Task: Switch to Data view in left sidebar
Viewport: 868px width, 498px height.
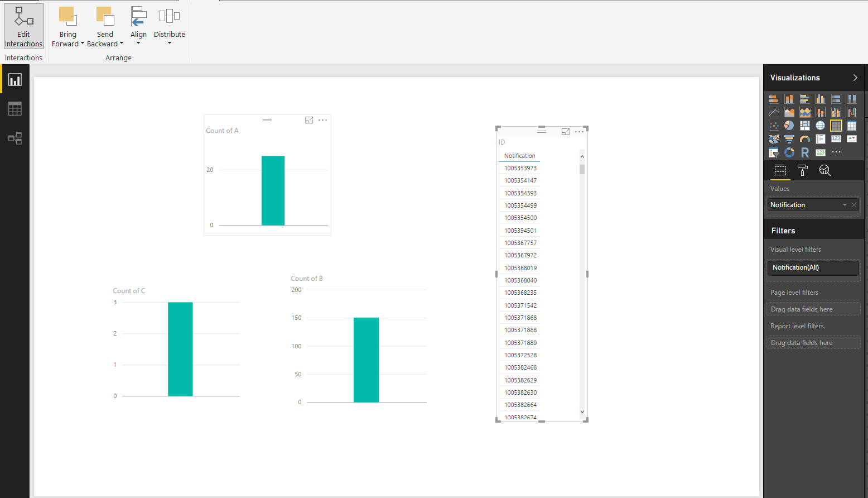Action: tap(15, 109)
